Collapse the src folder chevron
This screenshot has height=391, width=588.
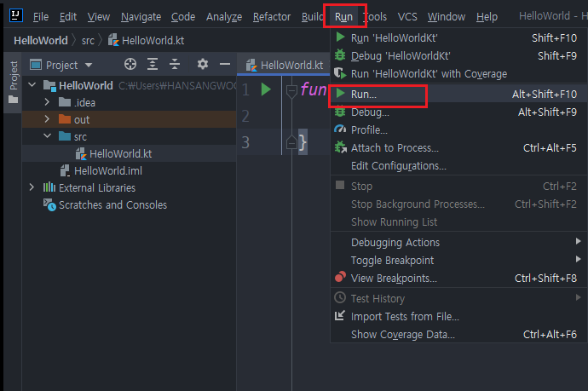click(x=47, y=135)
